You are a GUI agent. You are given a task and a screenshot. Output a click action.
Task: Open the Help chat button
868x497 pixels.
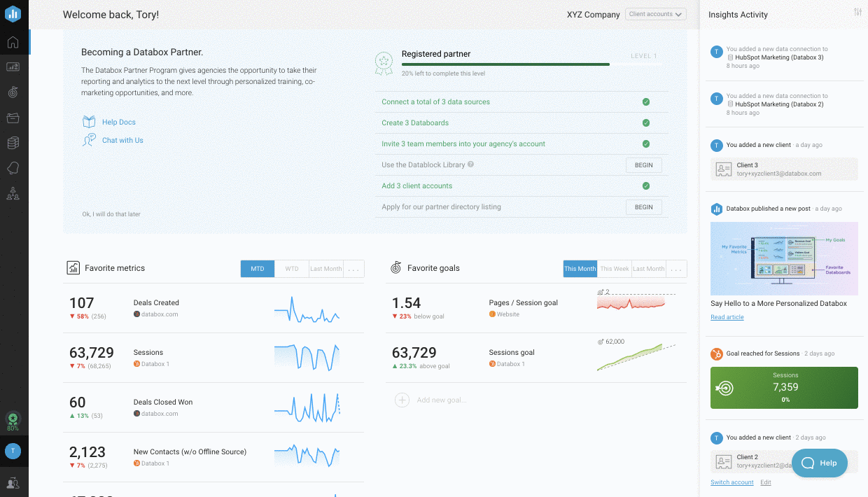[x=819, y=463]
